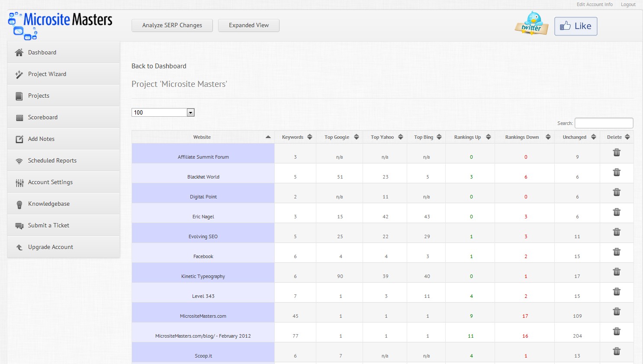Delete the Eric Nagel row
Image resolution: width=643 pixels, height=364 pixels.
pos(617,212)
